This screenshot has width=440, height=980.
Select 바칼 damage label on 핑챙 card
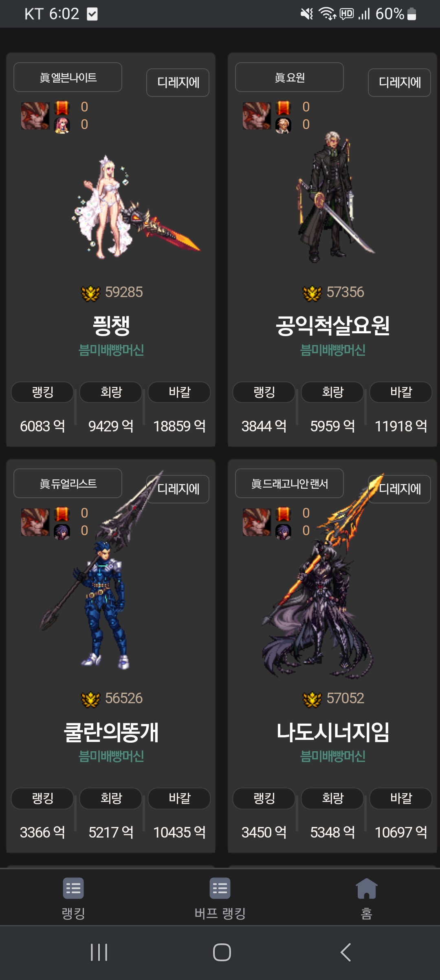(179, 392)
